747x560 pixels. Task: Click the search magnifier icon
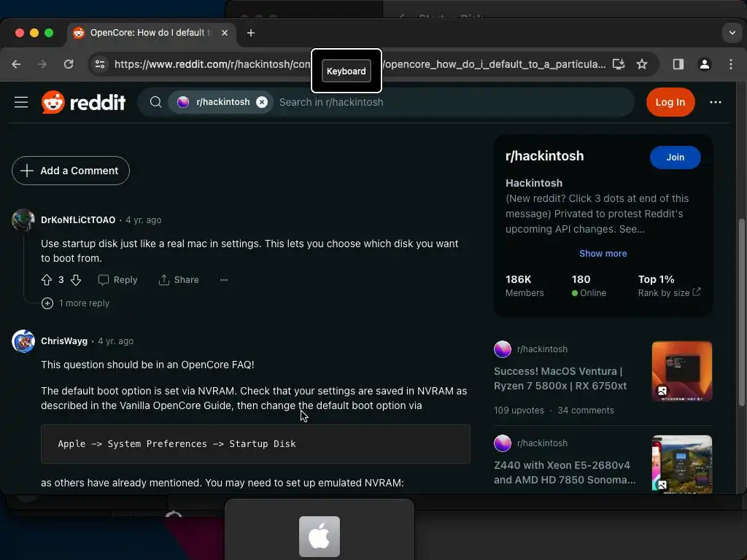point(156,102)
